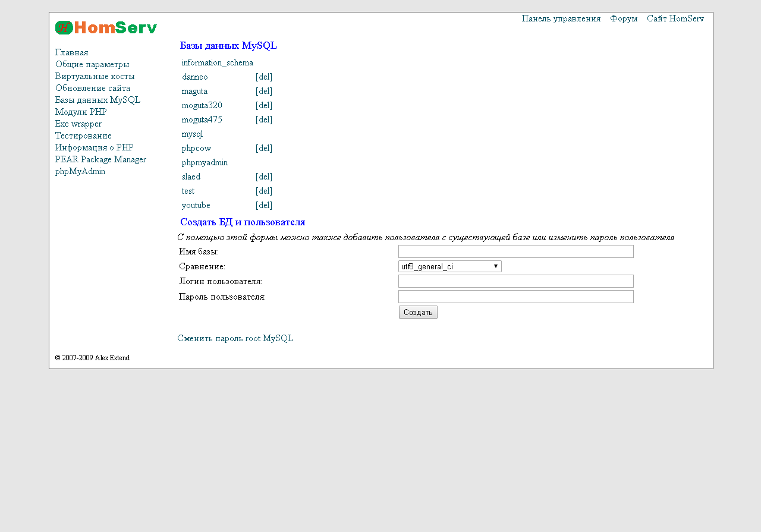Click the Логин пользователя text field
Viewport: 761px width, 532px height.
click(515, 281)
